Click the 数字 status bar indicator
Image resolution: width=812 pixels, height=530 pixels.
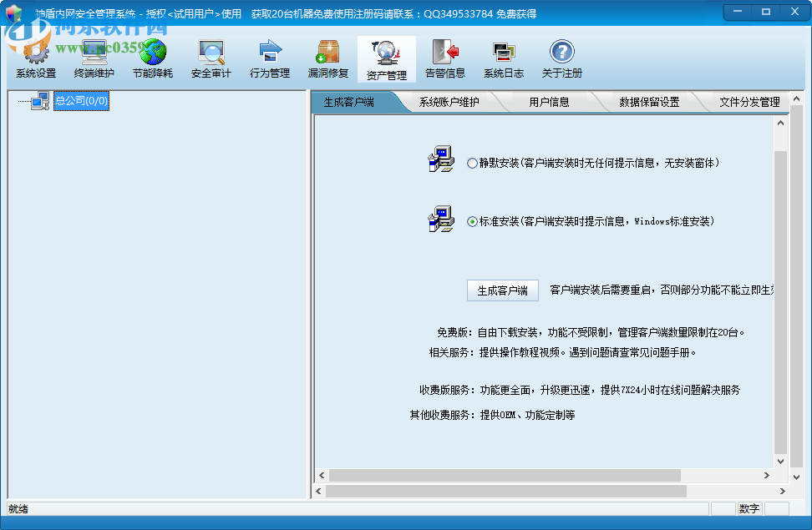coord(749,508)
